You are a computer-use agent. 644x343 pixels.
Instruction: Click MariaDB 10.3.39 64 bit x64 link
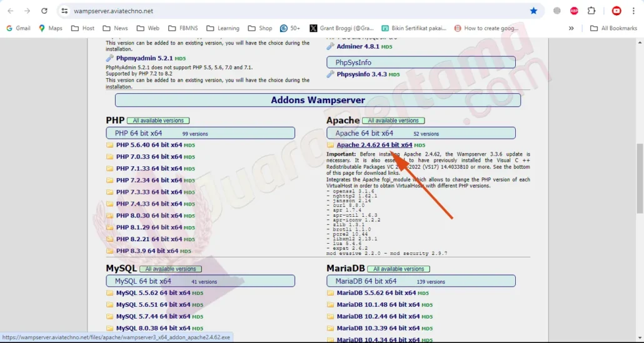click(x=378, y=328)
